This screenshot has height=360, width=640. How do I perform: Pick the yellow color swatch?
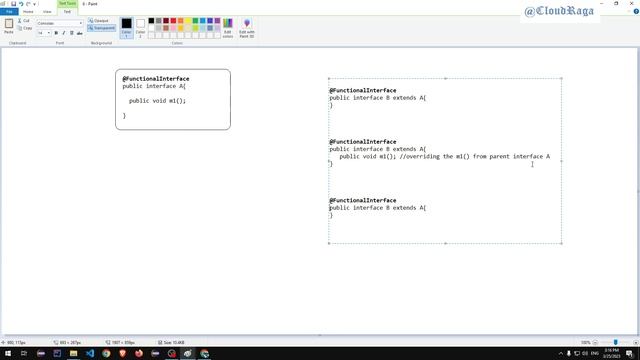(188, 20)
